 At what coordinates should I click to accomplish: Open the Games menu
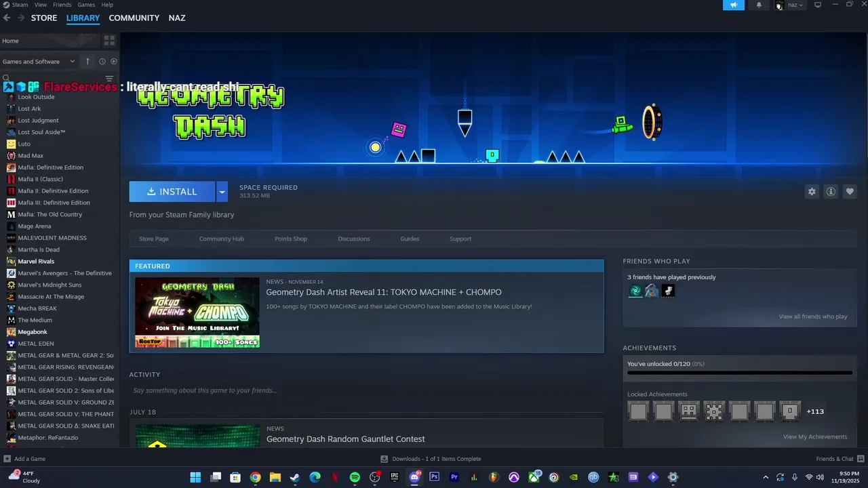[x=86, y=5]
